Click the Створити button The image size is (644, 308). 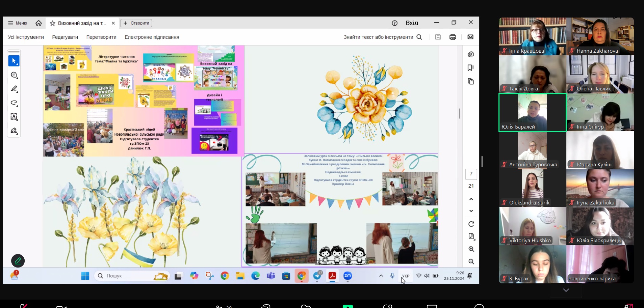point(136,23)
